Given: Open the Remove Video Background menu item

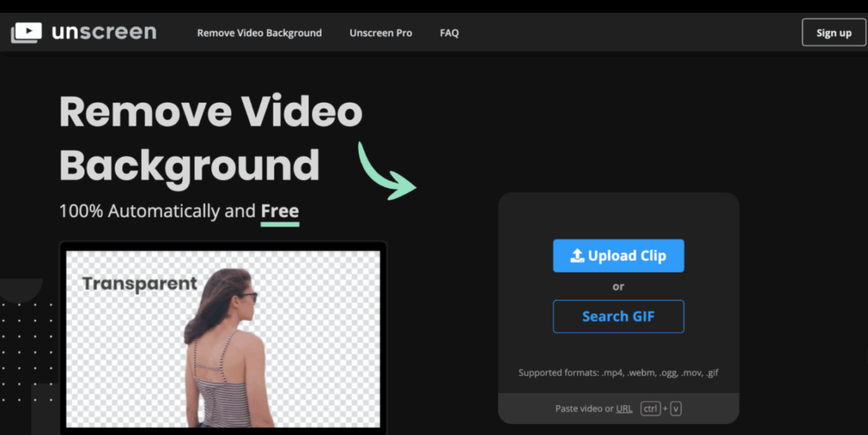Looking at the screenshot, I should tap(260, 33).
